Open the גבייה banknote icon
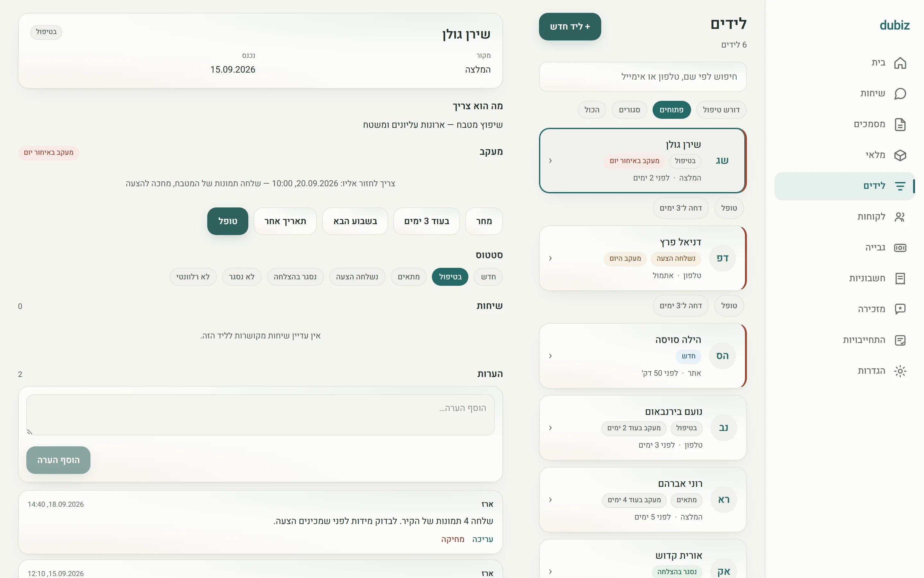The width and height of the screenshot is (924, 578). [x=900, y=248]
